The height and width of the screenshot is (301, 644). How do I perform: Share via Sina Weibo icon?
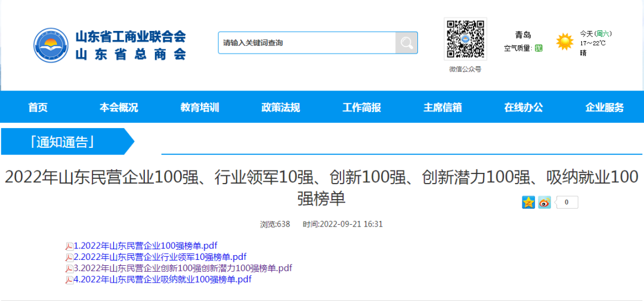(544, 203)
